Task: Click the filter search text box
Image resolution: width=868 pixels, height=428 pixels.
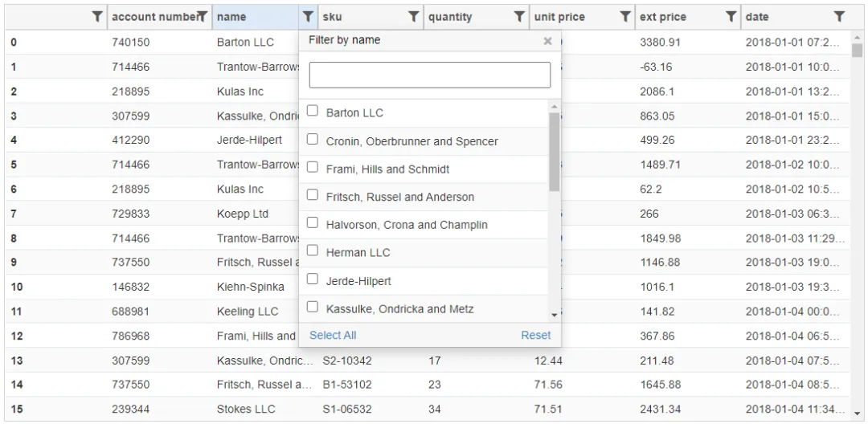Action: pos(429,75)
